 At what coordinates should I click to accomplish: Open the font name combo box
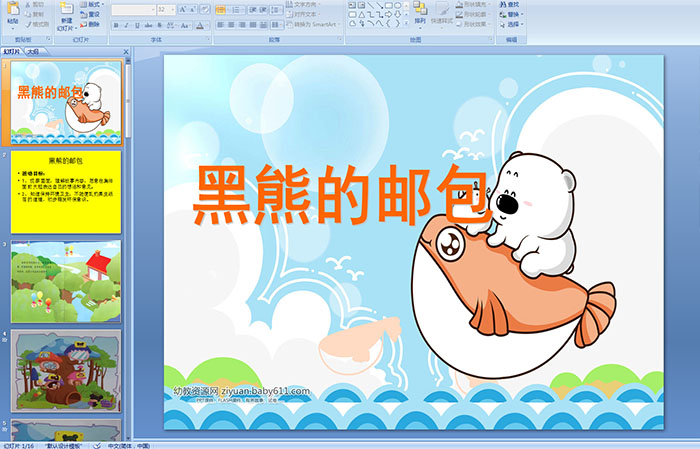tap(133, 10)
